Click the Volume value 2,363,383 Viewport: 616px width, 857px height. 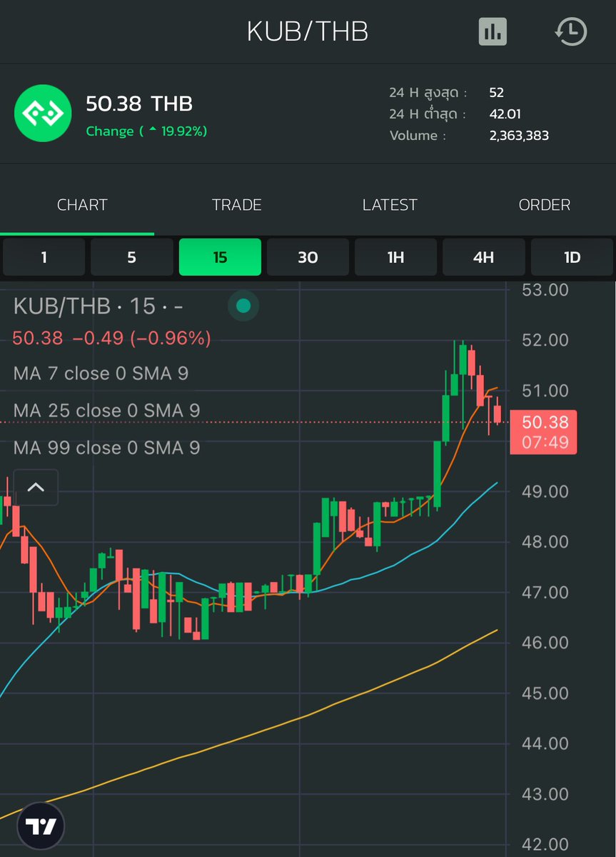519,136
